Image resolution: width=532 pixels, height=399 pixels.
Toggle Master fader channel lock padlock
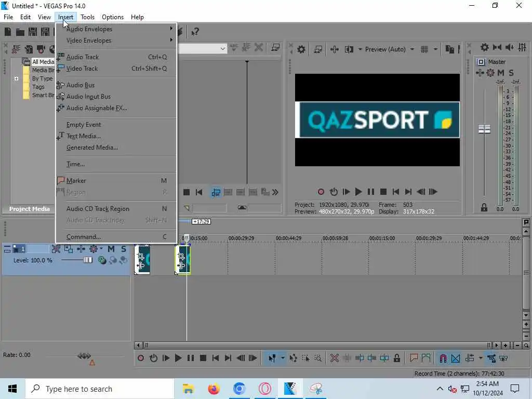pos(484,207)
